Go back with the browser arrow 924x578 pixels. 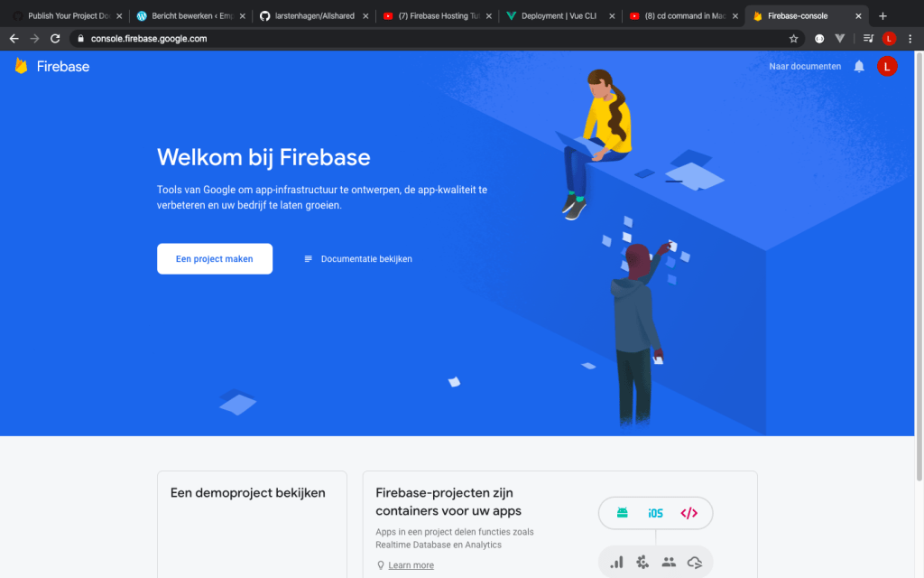pyautogui.click(x=14, y=38)
